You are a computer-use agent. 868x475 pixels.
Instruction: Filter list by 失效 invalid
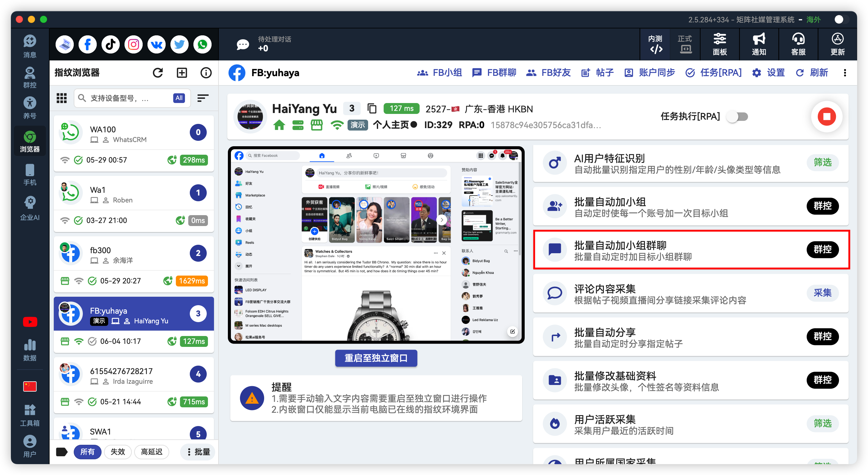point(118,452)
